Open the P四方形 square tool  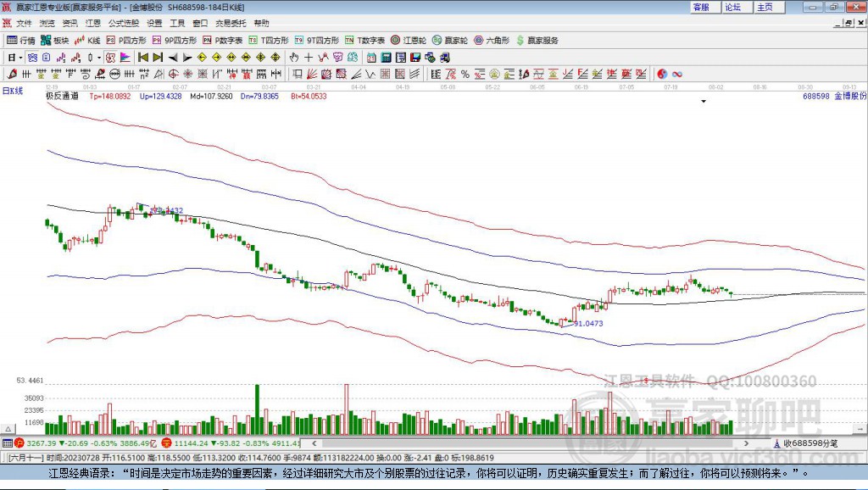click(x=126, y=40)
